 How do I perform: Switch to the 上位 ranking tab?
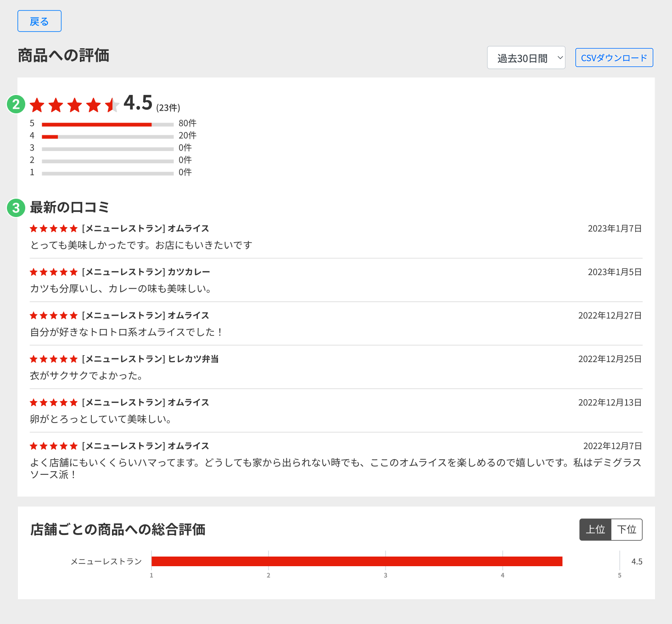tap(595, 529)
